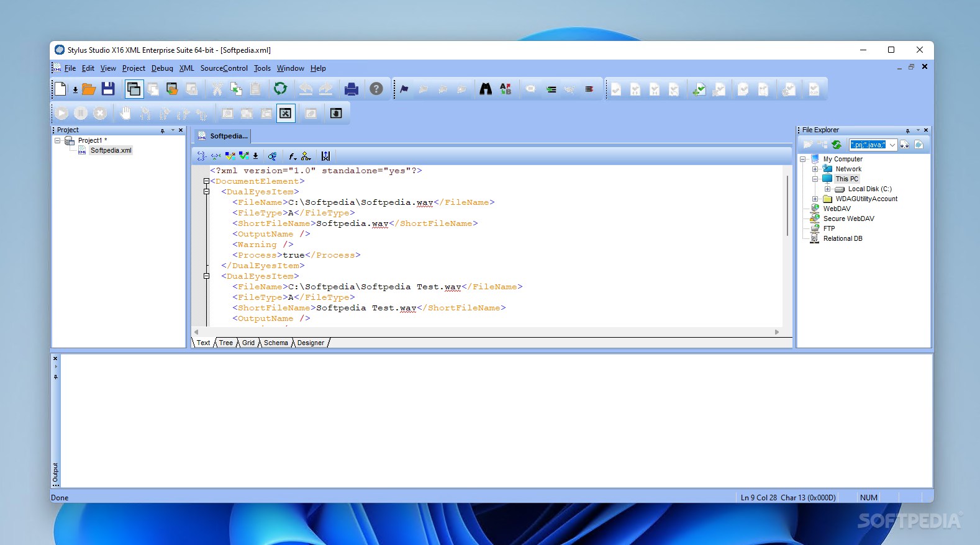Click the green-plus checkmark document icon
Image resolution: width=980 pixels, height=545 pixels.
(x=699, y=89)
